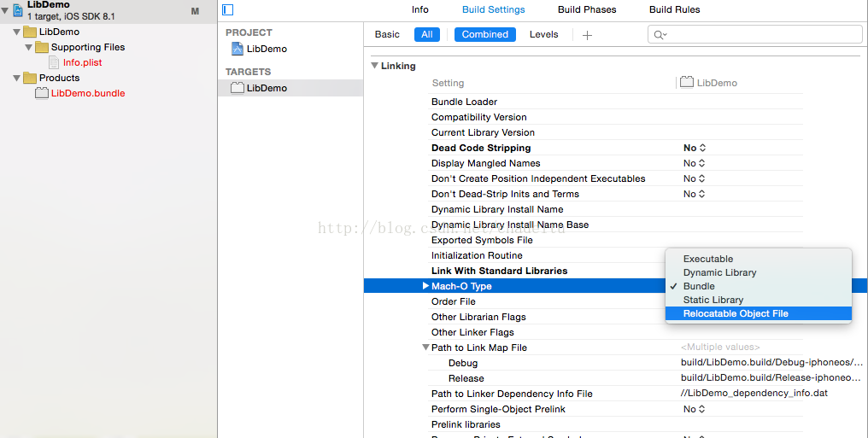Choose Relocatable Object File menu item
This screenshot has width=868, height=438.
[x=759, y=313]
